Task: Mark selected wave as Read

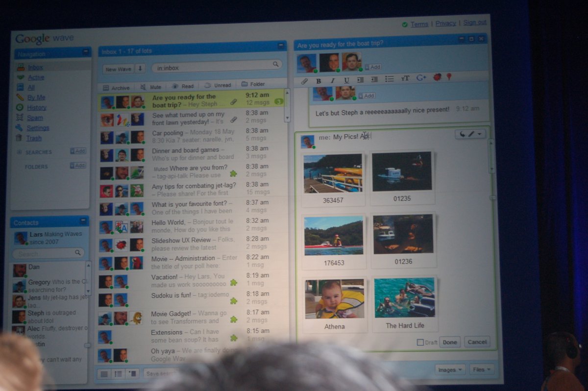Action: [183, 86]
